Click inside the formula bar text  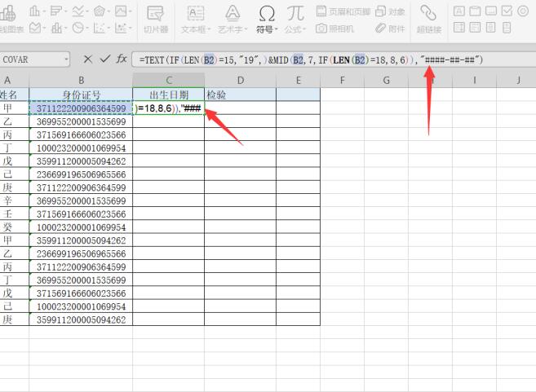[311, 60]
